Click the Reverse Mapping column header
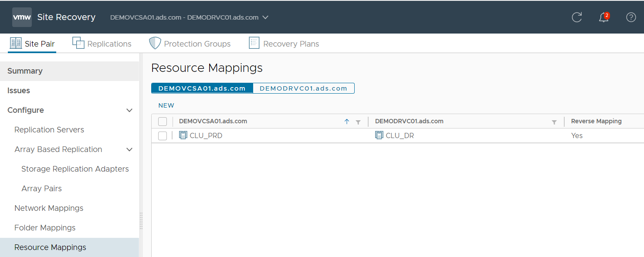The height and width of the screenshot is (257, 644). click(x=597, y=121)
